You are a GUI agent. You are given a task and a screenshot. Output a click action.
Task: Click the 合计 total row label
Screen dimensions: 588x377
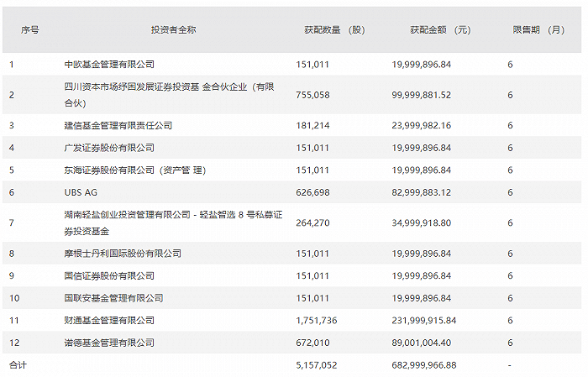pyautogui.click(x=18, y=365)
